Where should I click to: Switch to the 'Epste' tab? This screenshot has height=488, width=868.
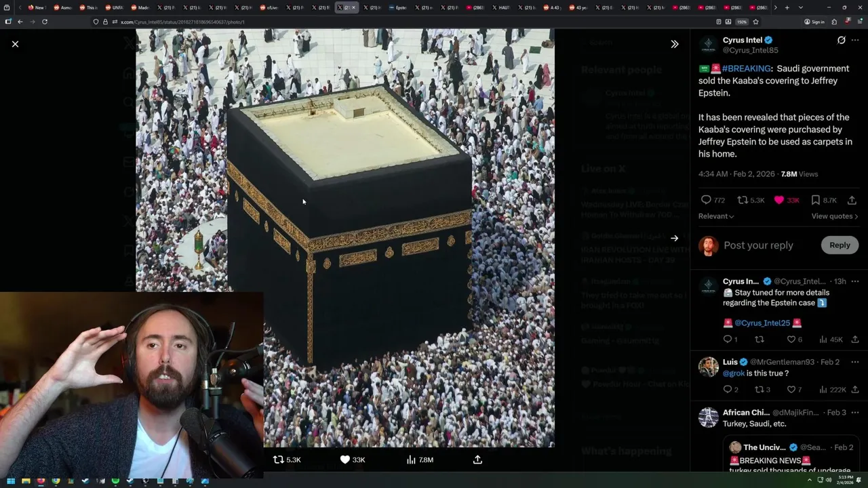pos(397,7)
